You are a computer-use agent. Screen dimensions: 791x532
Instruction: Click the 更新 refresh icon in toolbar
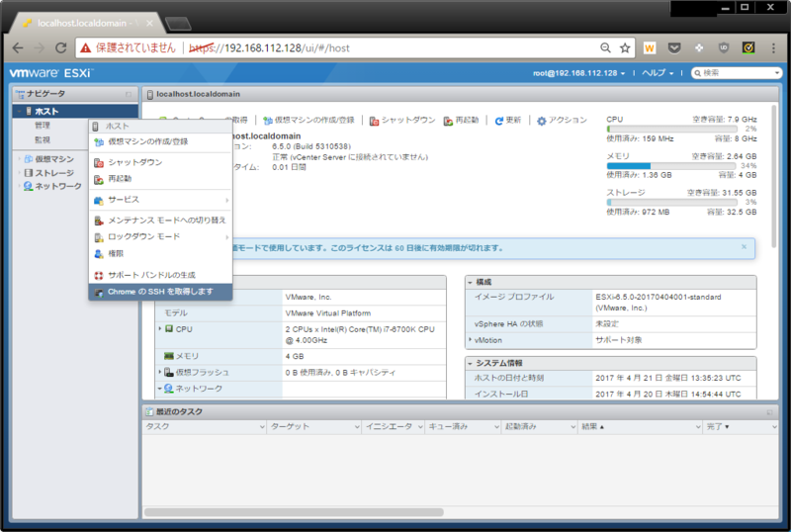499,121
